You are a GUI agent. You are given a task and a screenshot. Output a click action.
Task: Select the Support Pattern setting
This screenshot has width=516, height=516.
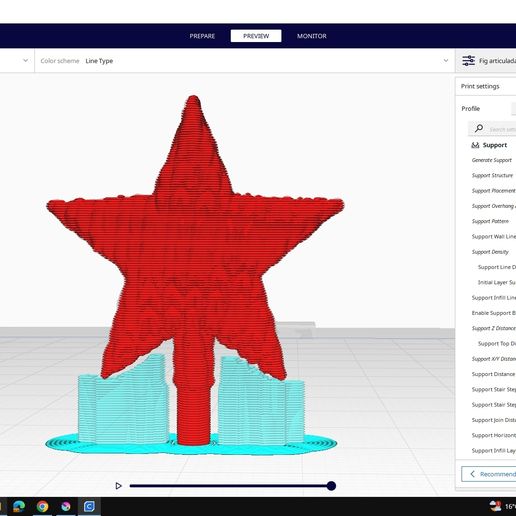[x=490, y=221]
